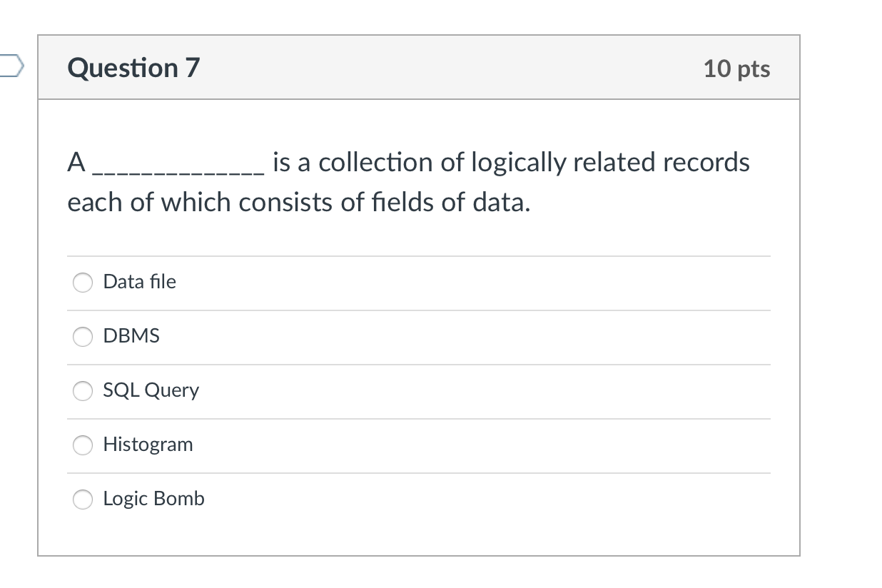Click the Question 7 header bar

pyautogui.click(x=421, y=66)
